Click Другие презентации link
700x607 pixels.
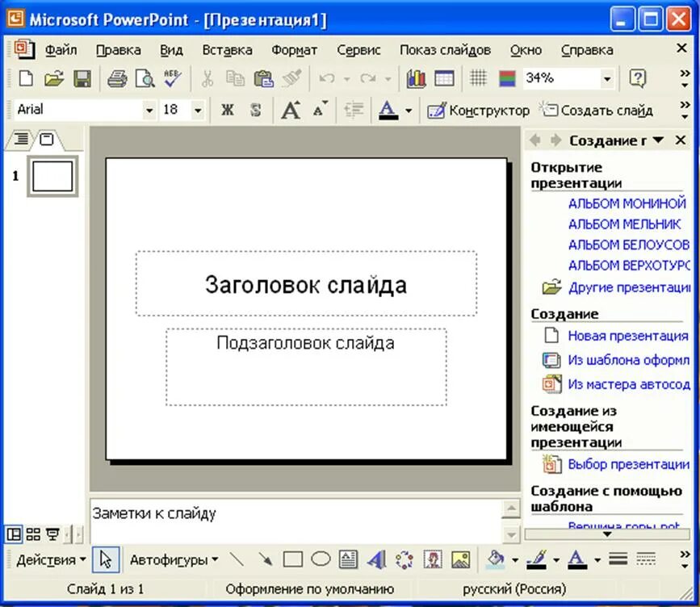[x=629, y=287]
